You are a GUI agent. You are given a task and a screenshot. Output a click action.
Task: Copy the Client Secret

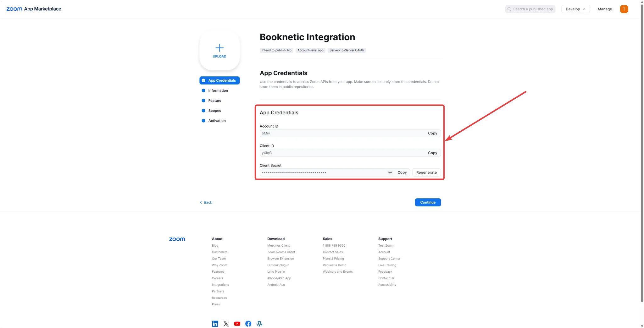[x=402, y=172]
